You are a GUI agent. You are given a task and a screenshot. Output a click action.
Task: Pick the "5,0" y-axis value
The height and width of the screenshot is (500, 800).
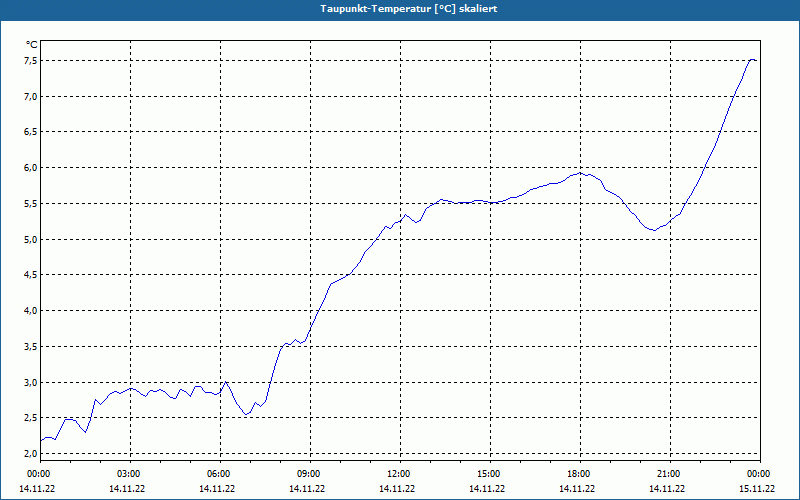pos(31,239)
